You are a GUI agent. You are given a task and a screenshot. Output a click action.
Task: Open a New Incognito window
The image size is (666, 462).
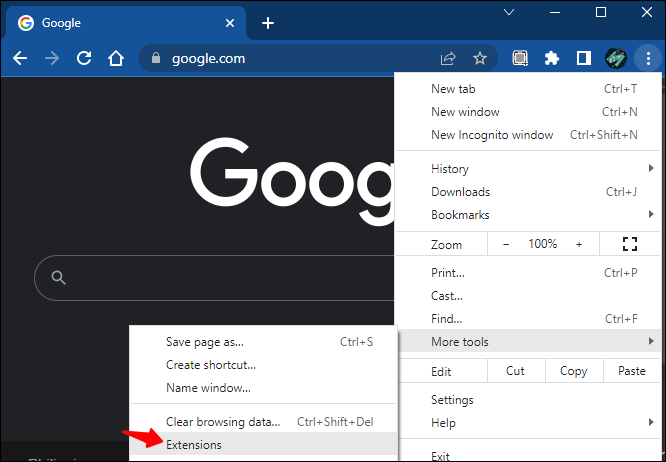tap(528, 135)
